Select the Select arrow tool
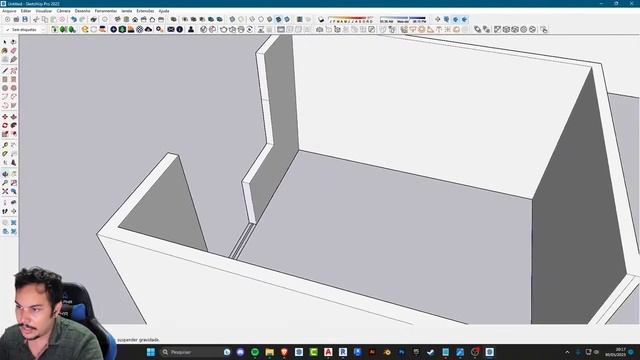This screenshot has width=640, height=360. pos(5,42)
